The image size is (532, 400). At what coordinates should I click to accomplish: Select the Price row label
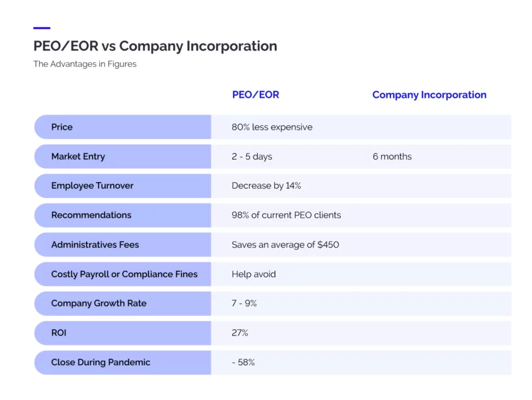(62, 127)
